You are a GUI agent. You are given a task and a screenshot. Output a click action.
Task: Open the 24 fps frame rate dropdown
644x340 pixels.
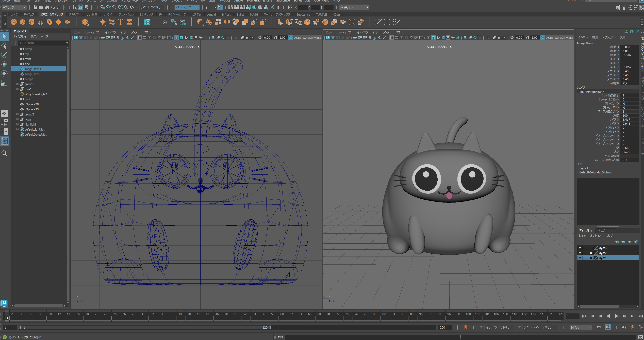point(581,327)
